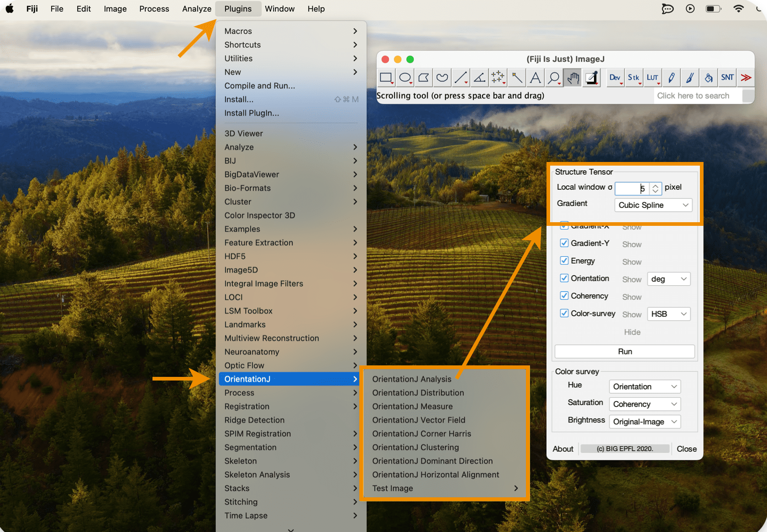Click the Run button
Screen dimensions: 767x532
625,351
